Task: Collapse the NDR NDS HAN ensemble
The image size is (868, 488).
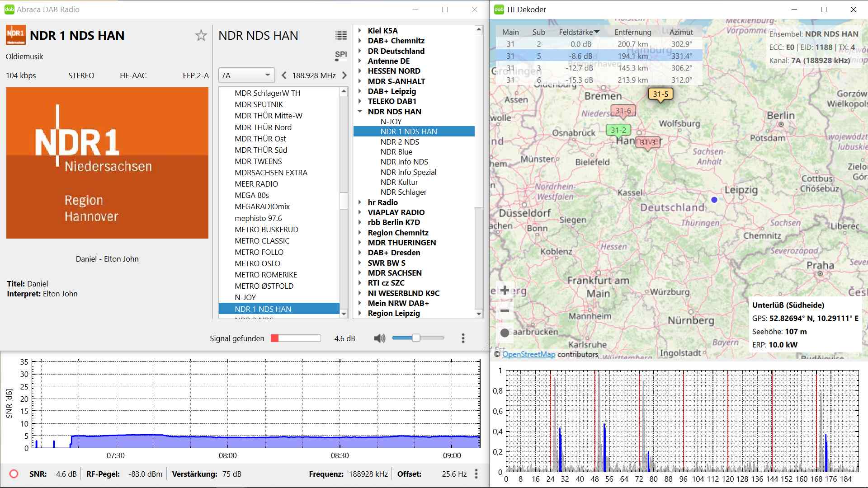Action: (x=360, y=111)
